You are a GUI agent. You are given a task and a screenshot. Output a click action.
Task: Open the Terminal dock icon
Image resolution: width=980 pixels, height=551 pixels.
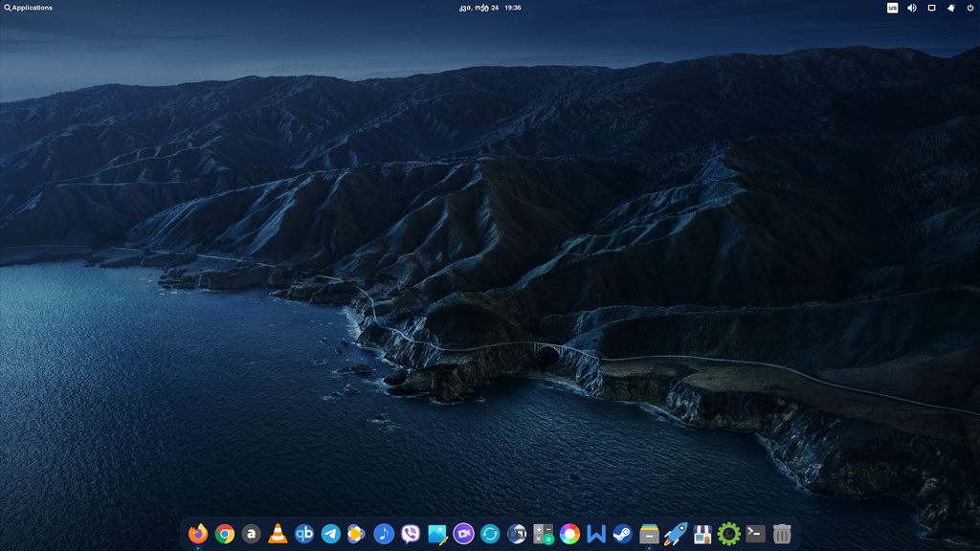point(755,534)
